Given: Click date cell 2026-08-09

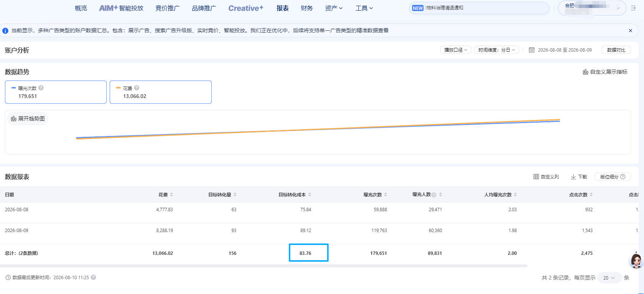Looking at the screenshot, I should 17,230.
